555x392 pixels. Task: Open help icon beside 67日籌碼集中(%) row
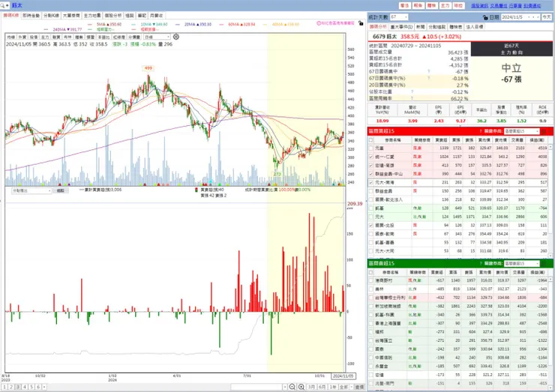[x=429, y=78]
